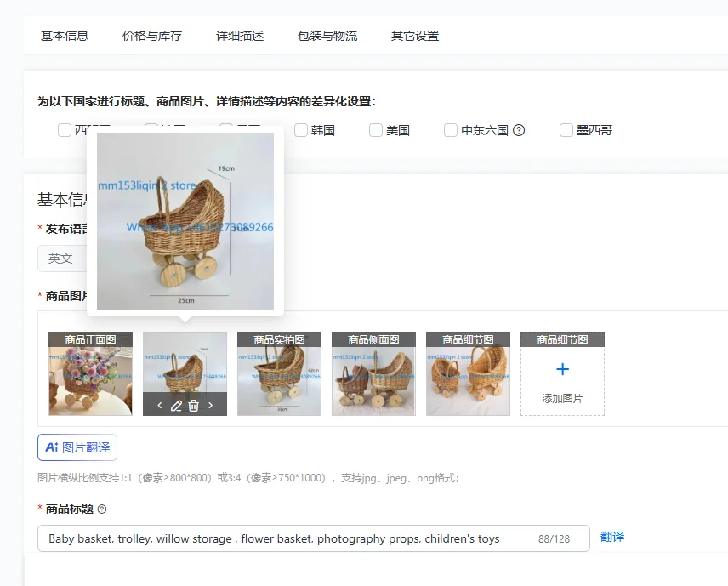The height and width of the screenshot is (586, 728).
Task: Select the 商品侧面图 thumbnail
Action: pyautogui.click(x=373, y=373)
